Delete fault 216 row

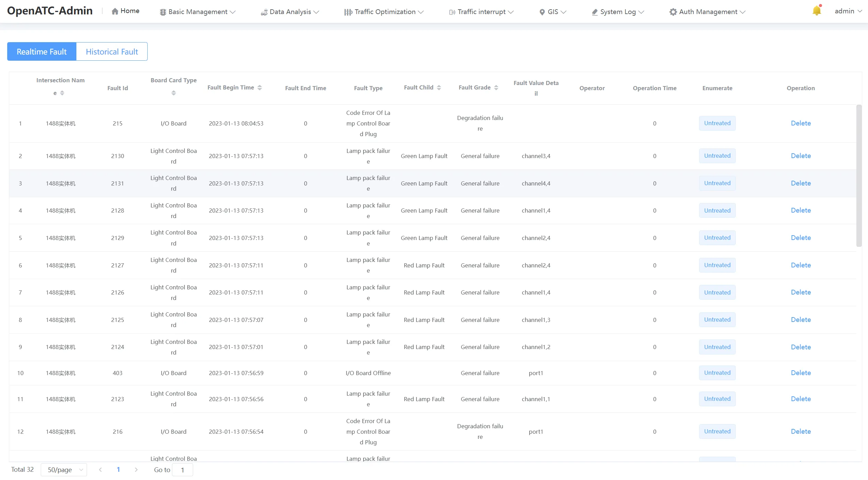click(801, 431)
